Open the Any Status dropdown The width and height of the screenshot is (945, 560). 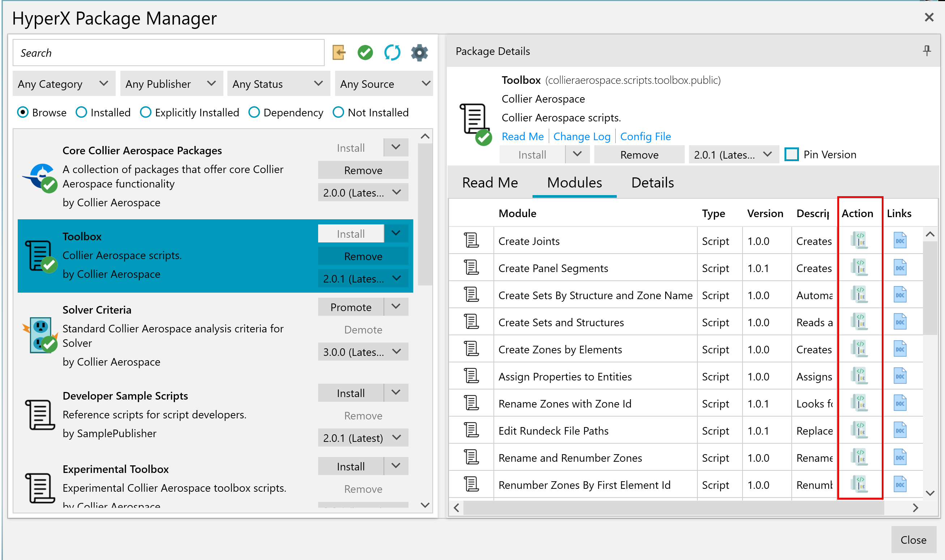pyautogui.click(x=279, y=84)
